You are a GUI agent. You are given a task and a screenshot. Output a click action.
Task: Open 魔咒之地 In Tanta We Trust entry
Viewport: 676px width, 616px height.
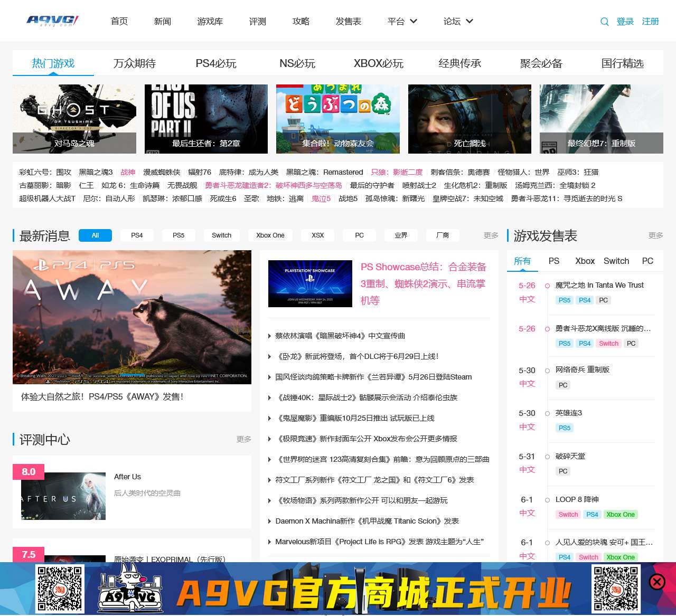pos(599,285)
